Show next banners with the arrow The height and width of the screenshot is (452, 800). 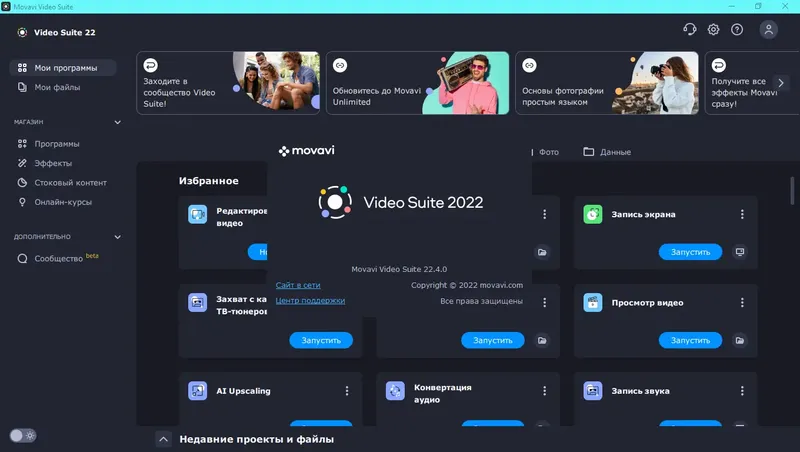781,83
